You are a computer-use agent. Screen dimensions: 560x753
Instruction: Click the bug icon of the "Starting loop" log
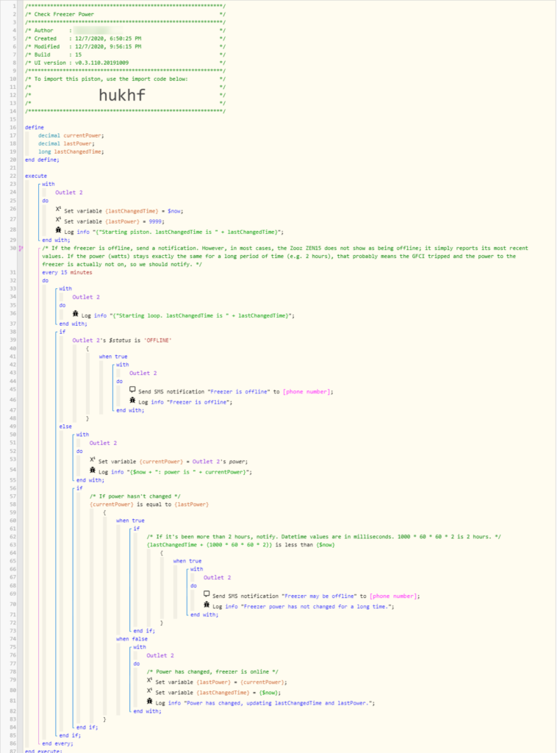[x=76, y=314]
